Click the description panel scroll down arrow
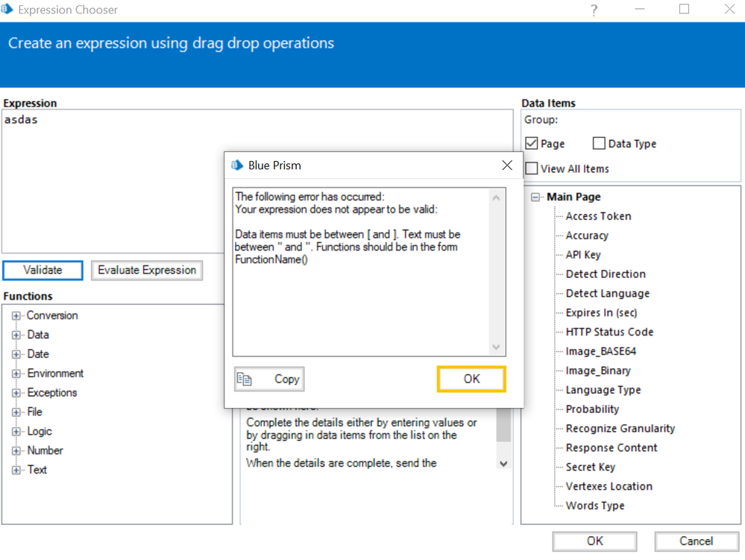This screenshot has height=560, width=745. pos(503,464)
